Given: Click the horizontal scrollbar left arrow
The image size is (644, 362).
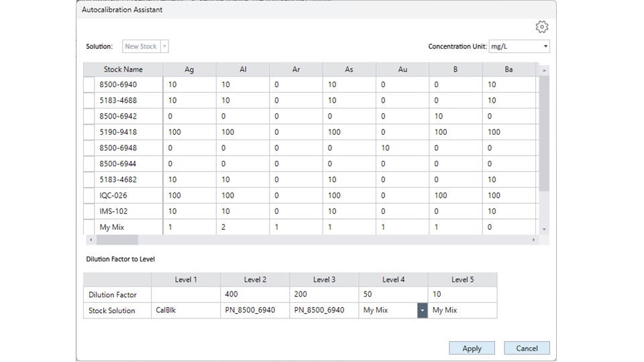Looking at the screenshot, I should (89, 240).
